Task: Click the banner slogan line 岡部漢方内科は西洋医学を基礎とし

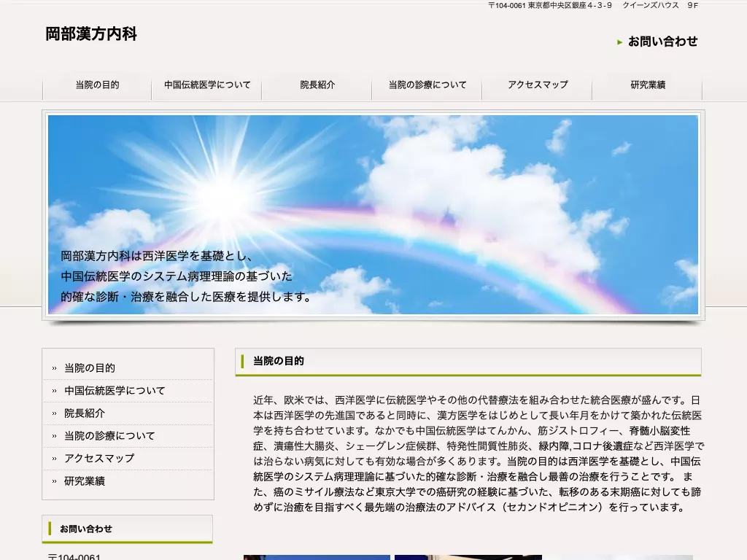Action: [156, 256]
